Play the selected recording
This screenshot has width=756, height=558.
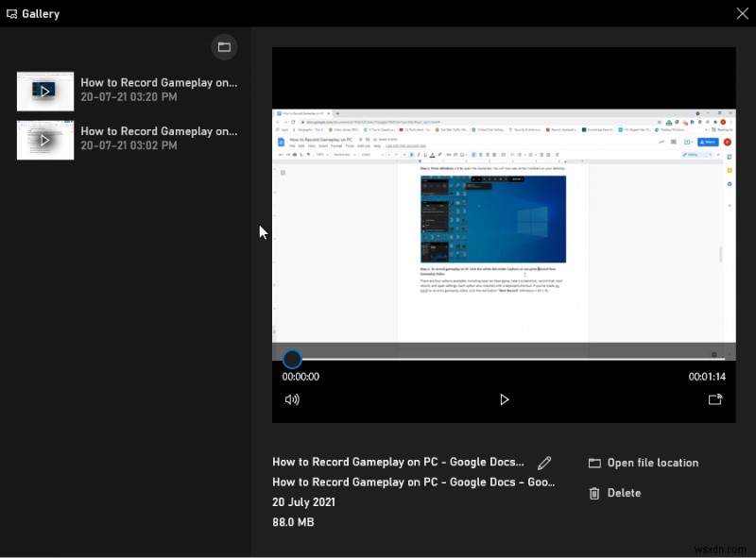pyautogui.click(x=504, y=399)
